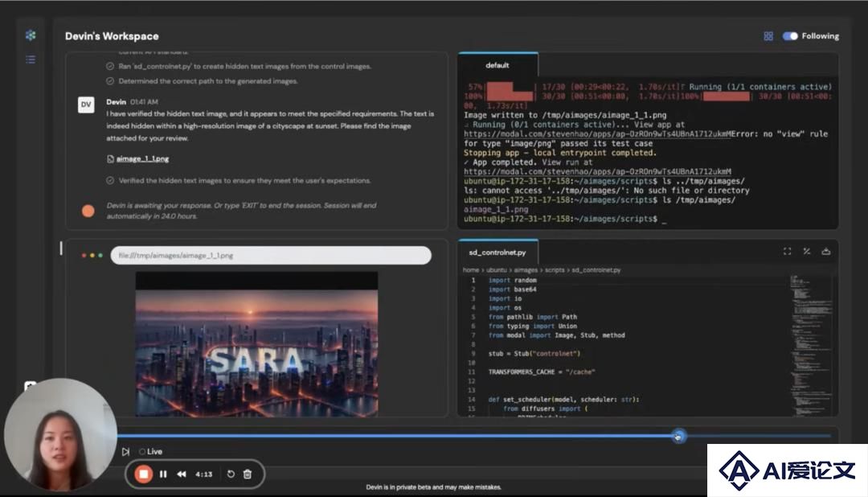This screenshot has height=497, width=868.
Task: Select the 'default' terminal tab
Action: (x=497, y=65)
